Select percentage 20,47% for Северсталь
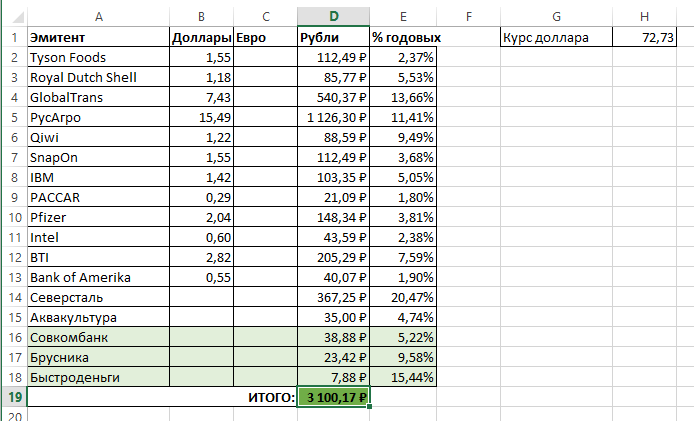The image size is (694, 421). pos(403,297)
